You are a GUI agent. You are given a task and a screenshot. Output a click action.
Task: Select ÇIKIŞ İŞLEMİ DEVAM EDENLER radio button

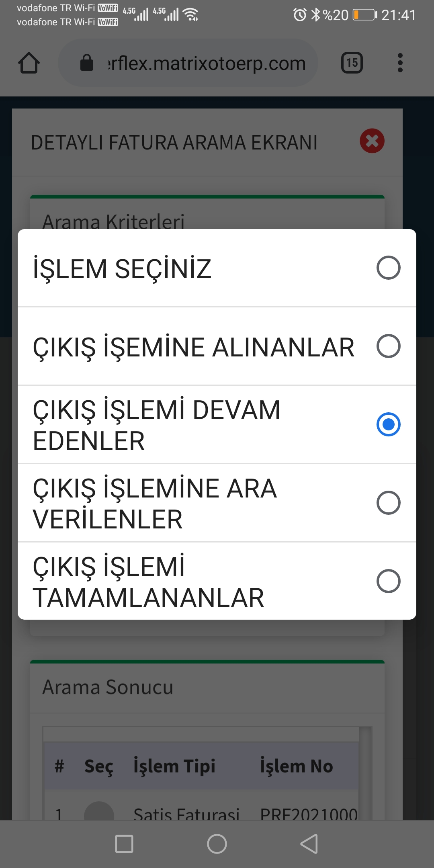coord(388,424)
